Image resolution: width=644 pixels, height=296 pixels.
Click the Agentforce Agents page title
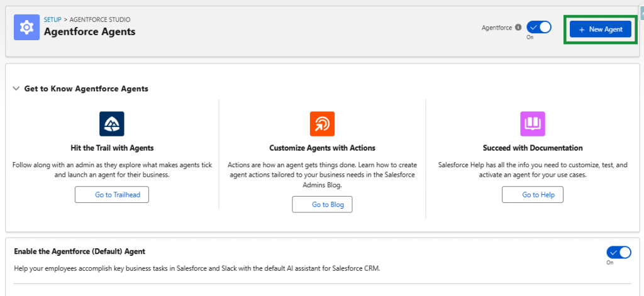(89, 31)
